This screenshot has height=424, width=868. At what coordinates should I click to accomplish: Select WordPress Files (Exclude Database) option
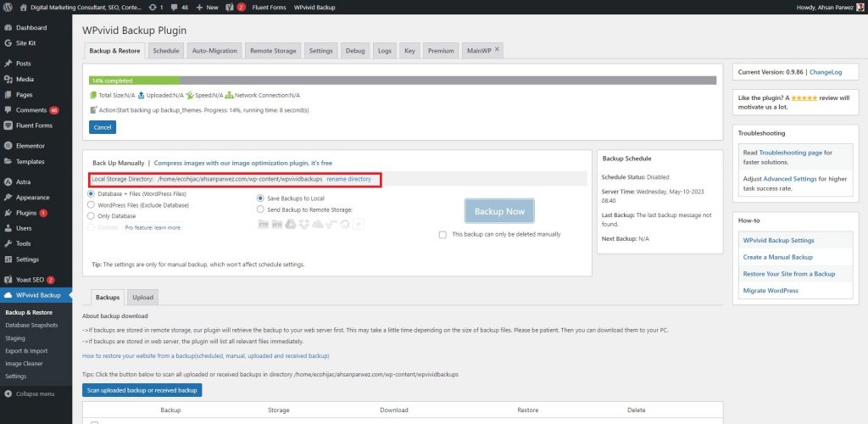(x=92, y=205)
